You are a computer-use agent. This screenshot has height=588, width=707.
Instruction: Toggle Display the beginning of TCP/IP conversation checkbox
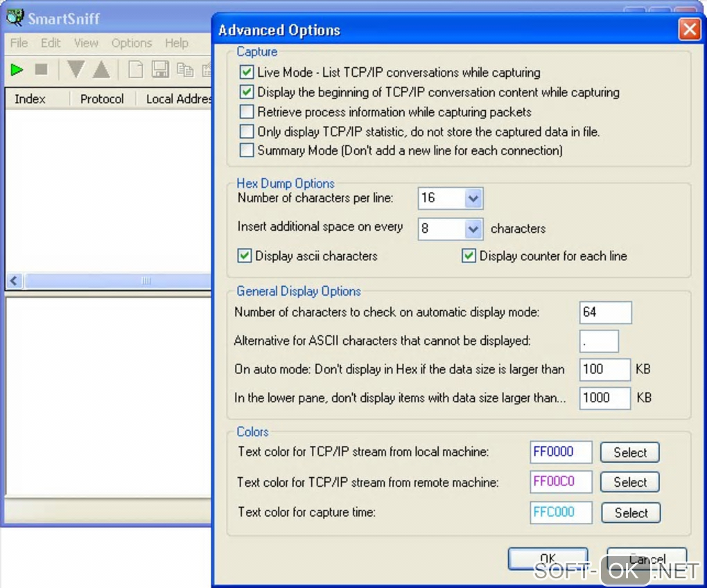246,92
